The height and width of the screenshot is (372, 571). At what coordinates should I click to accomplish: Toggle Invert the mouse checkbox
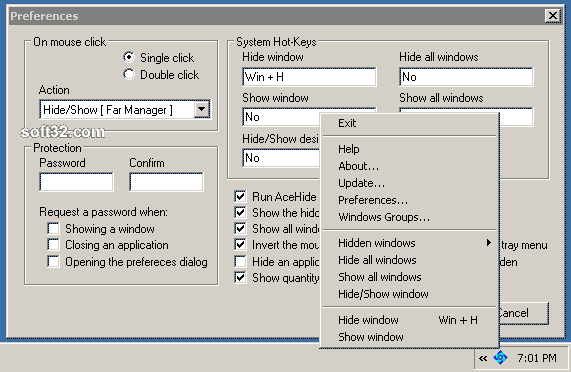pos(240,245)
